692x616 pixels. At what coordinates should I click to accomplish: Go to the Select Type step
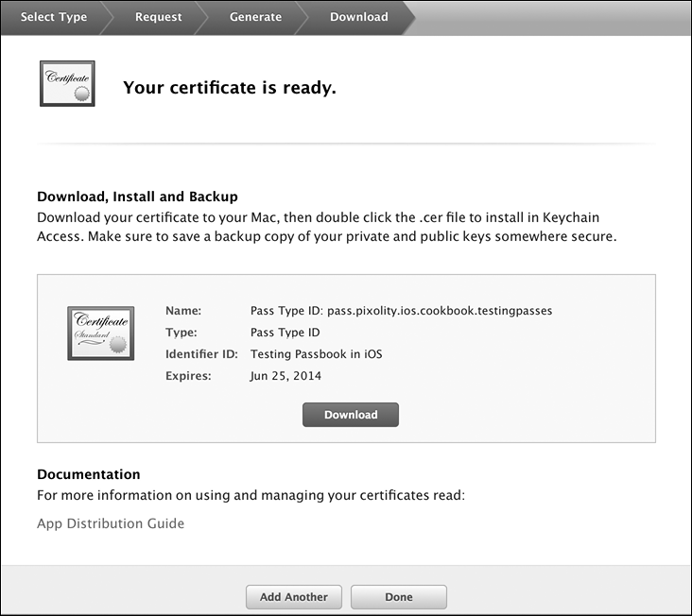click(x=53, y=17)
